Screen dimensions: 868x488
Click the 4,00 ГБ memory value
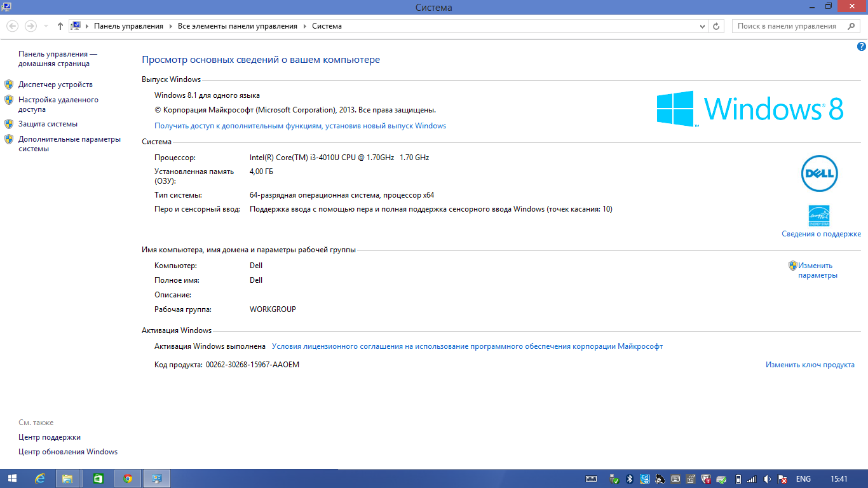coord(262,172)
